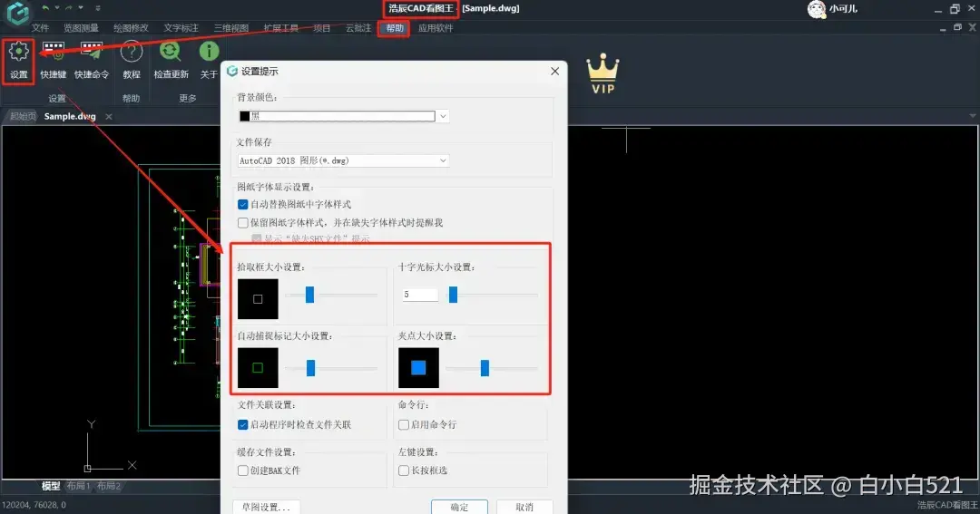
Task: Restore the inner document window
Action: (957, 27)
